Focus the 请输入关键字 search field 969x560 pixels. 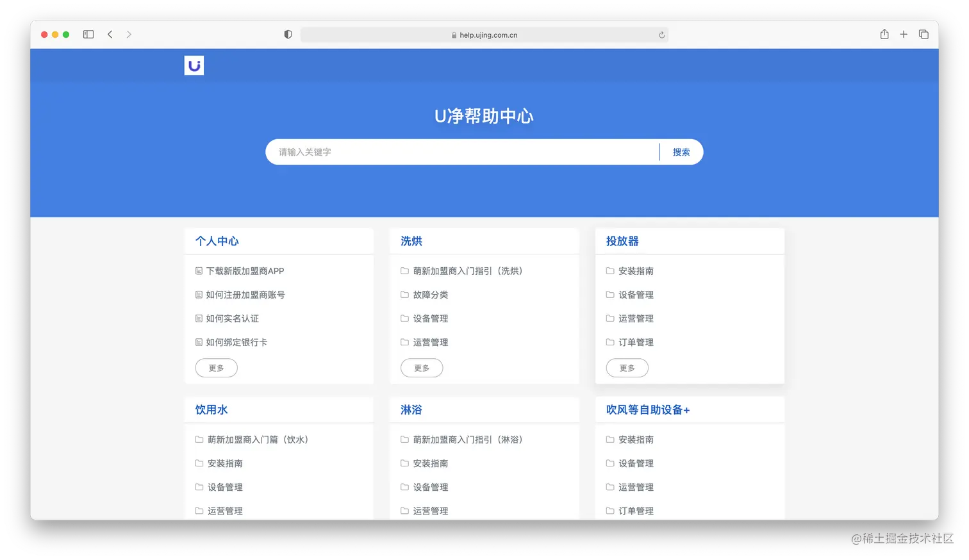463,152
